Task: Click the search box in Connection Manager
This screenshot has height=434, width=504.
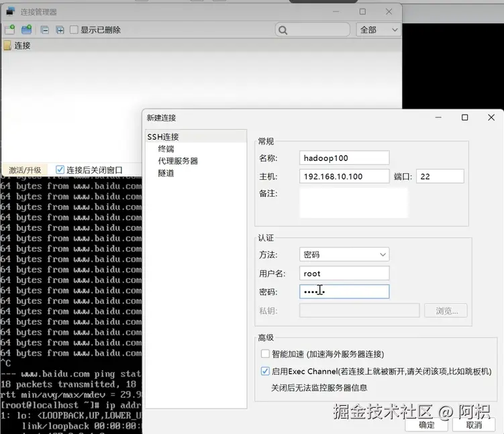Action: (313, 30)
